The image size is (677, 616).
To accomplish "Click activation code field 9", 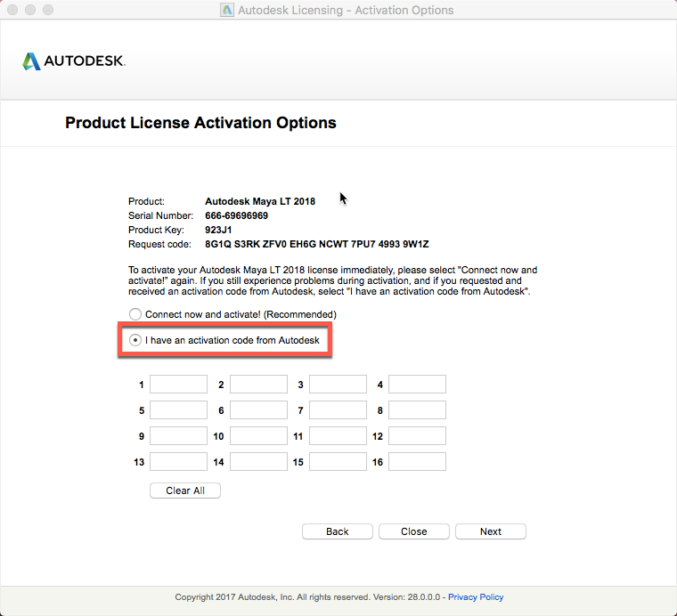I will click(x=178, y=435).
